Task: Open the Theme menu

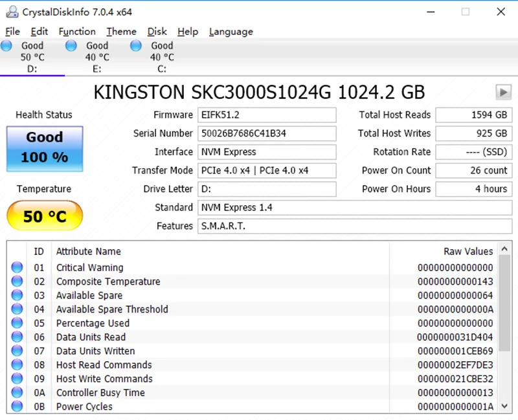Action: pyautogui.click(x=121, y=31)
